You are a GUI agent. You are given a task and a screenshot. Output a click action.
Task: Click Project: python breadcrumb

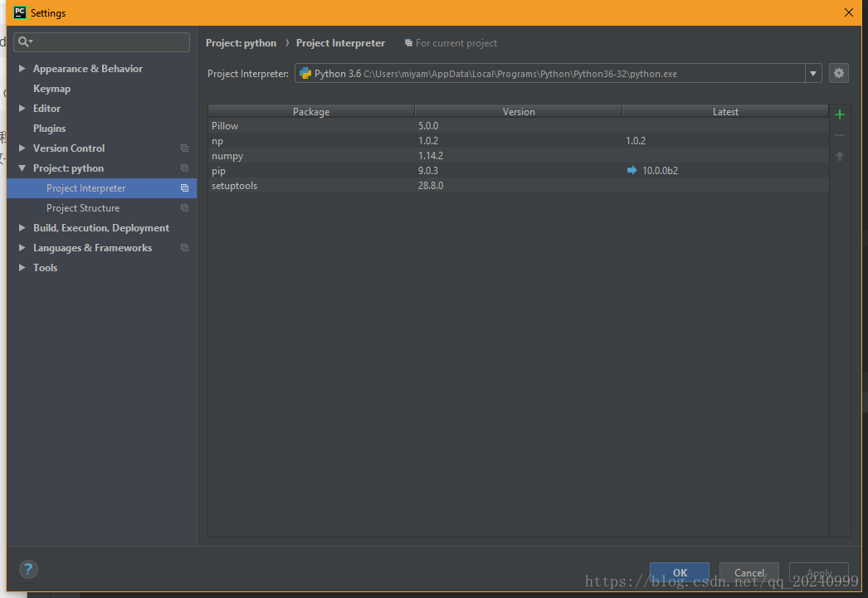click(x=241, y=43)
